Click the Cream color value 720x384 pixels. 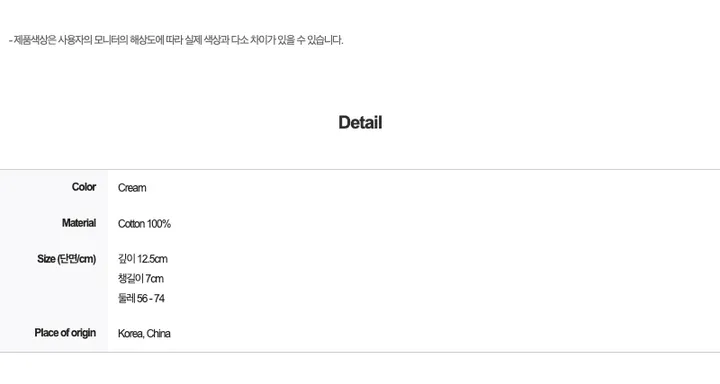(x=132, y=188)
